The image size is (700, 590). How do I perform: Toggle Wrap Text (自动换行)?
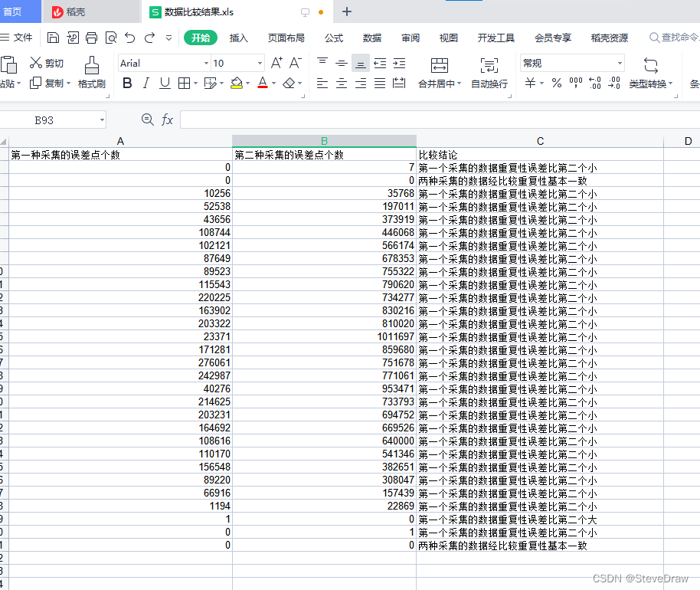tap(489, 72)
